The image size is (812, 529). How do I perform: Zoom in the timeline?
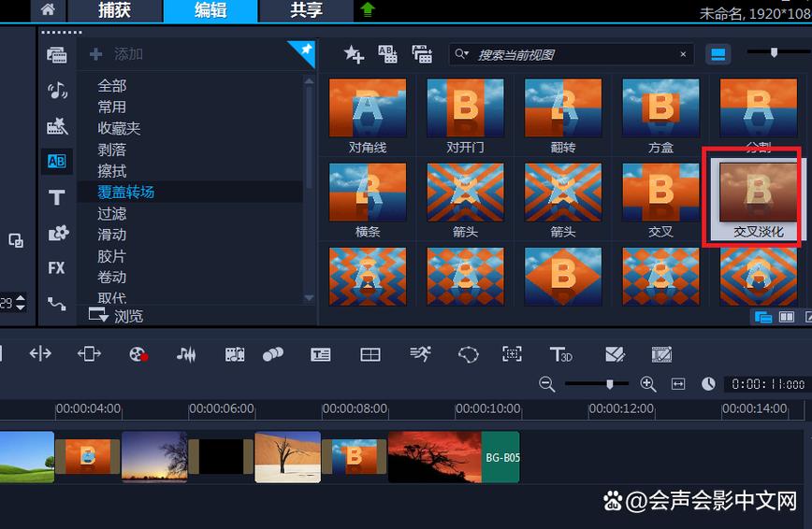pyautogui.click(x=648, y=384)
